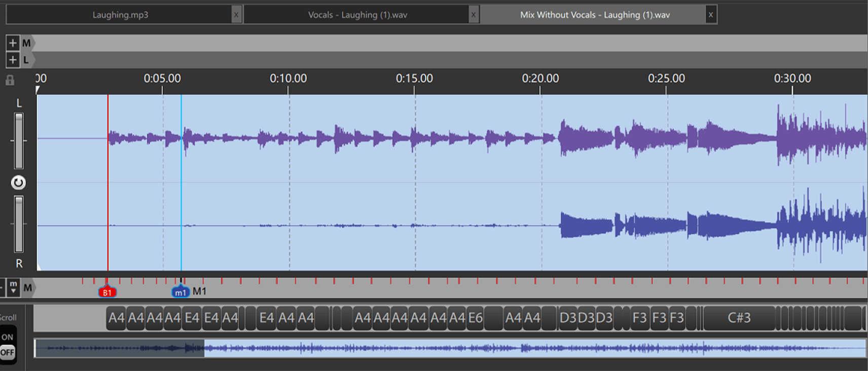Select the blue m1 measure marker
This screenshot has height=371, width=868.
click(x=180, y=292)
